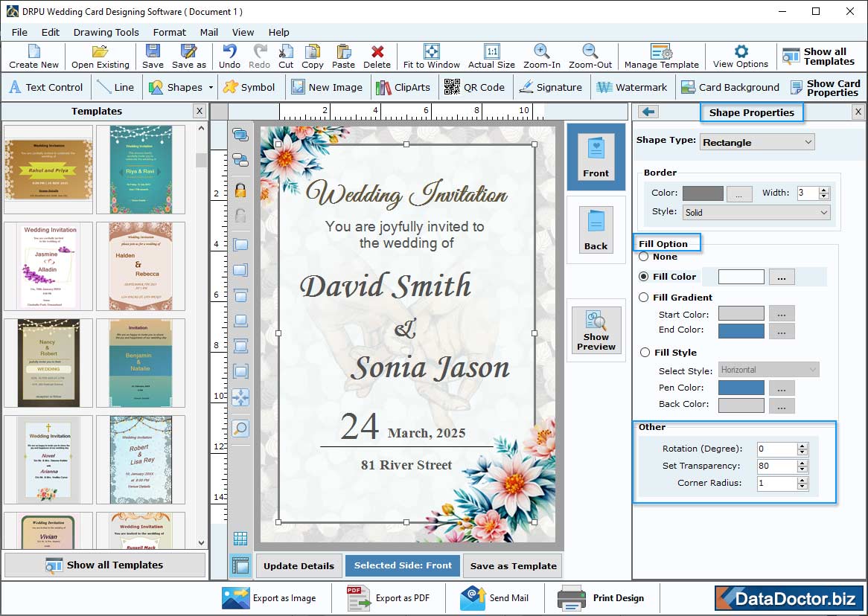Click the Fill Color white swatch
The height and width of the screenshot is (616, 868).
point(741,276)
